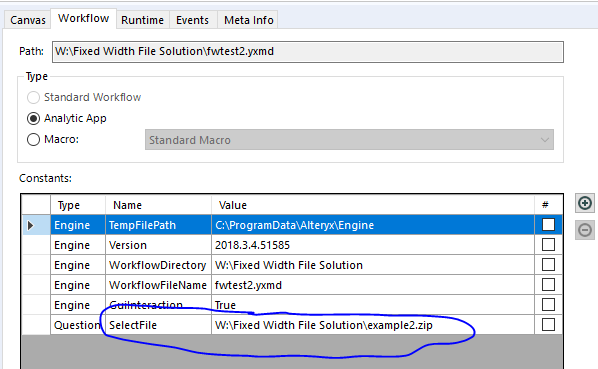Viewport: 598px width, 369px height.
Task: Select the SelectFile name cell
Action: point(158,325)
